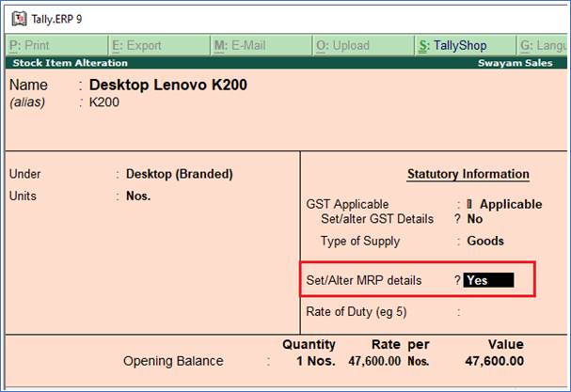Click the Value column header
The width and height of the screenshot is (571, 392).
pos(506,344)
